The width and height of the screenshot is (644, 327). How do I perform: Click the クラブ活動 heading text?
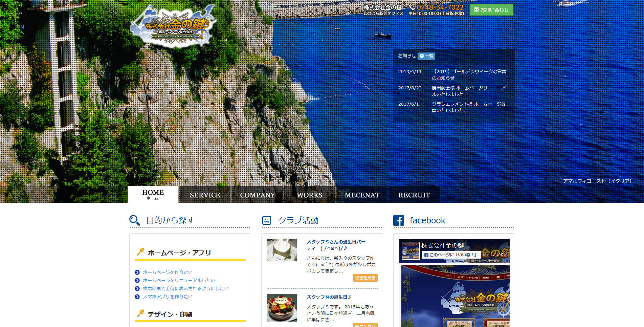(x=298, y=220)
